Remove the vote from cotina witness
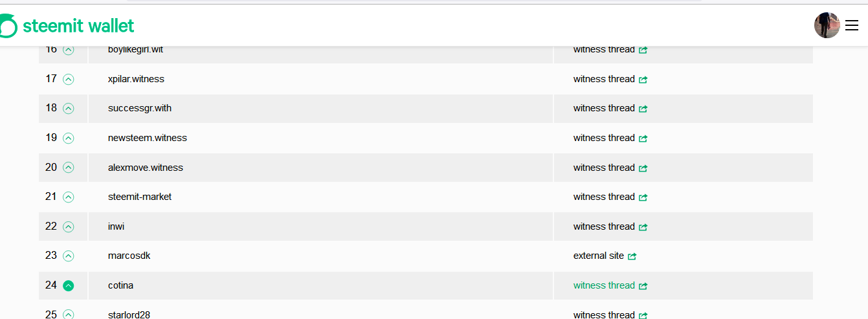868x319 pixels. pyautogui.click(x=69, y=285)
